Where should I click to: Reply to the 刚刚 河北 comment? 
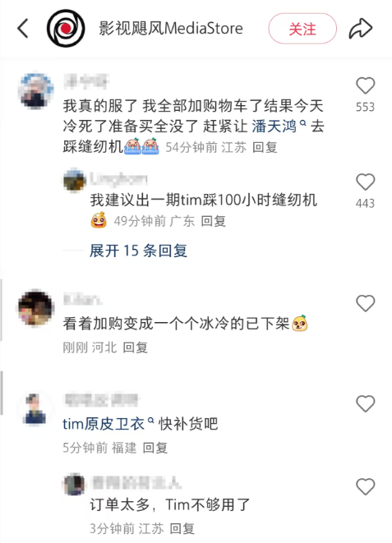tap(136, 347)
